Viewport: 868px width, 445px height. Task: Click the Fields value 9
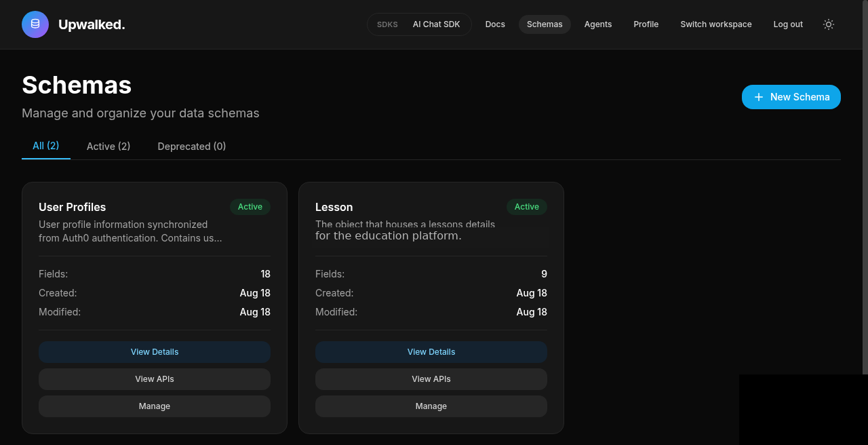click(x=544, y=274)
